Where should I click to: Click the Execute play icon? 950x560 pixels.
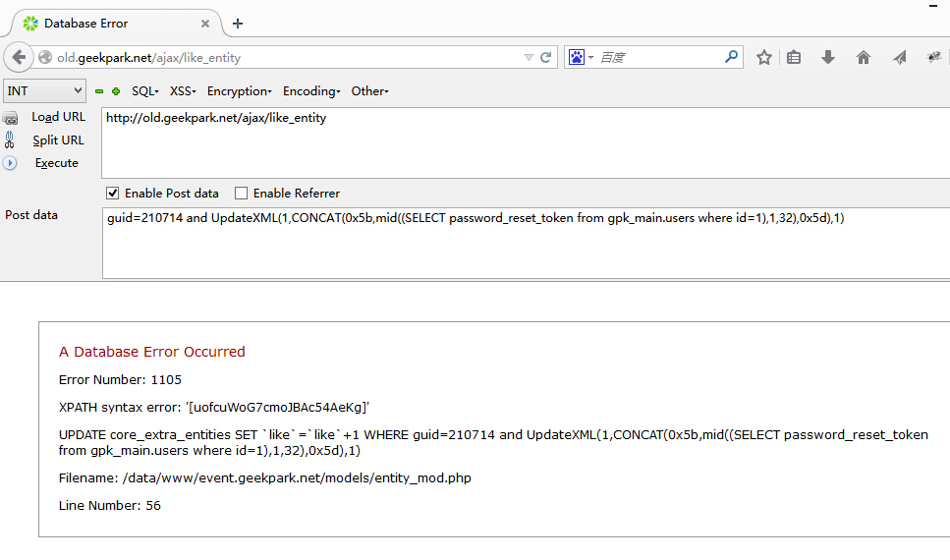click(10, 163)
